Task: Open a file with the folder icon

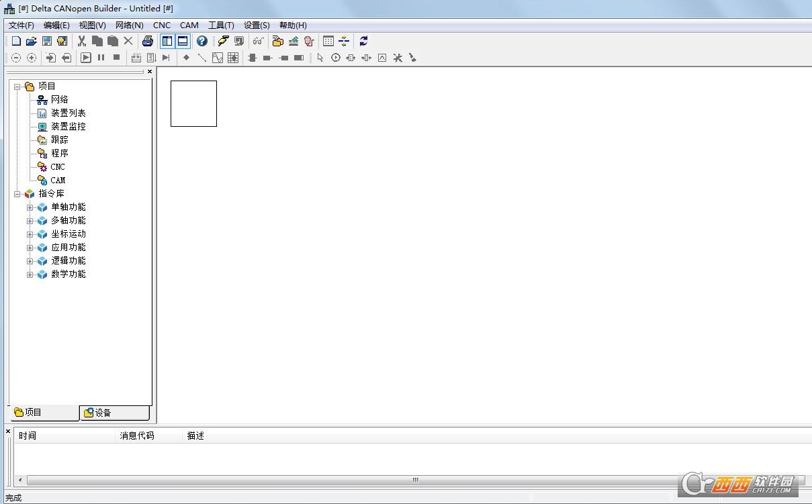Action: [32, 42]
